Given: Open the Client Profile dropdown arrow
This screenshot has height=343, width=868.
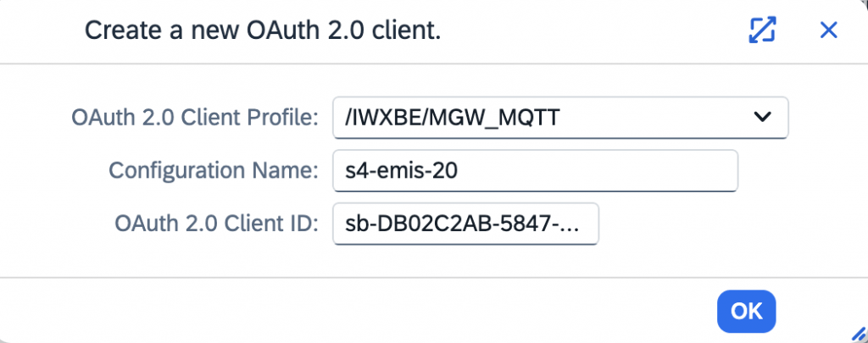Looking at the screenshot, I should point(763,117).
